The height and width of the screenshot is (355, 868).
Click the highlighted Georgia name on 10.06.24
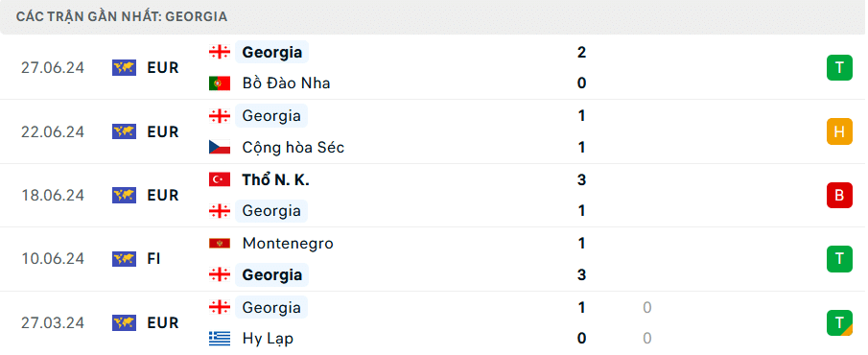pyautogui.click(x=271, y=274)
